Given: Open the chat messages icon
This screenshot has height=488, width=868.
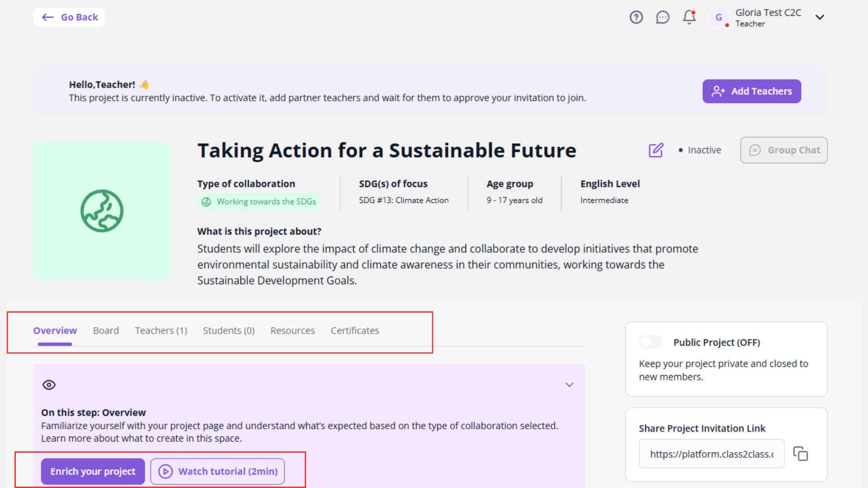Looking at the screenshot, I should pyautogui.click(x=663, y=17).
